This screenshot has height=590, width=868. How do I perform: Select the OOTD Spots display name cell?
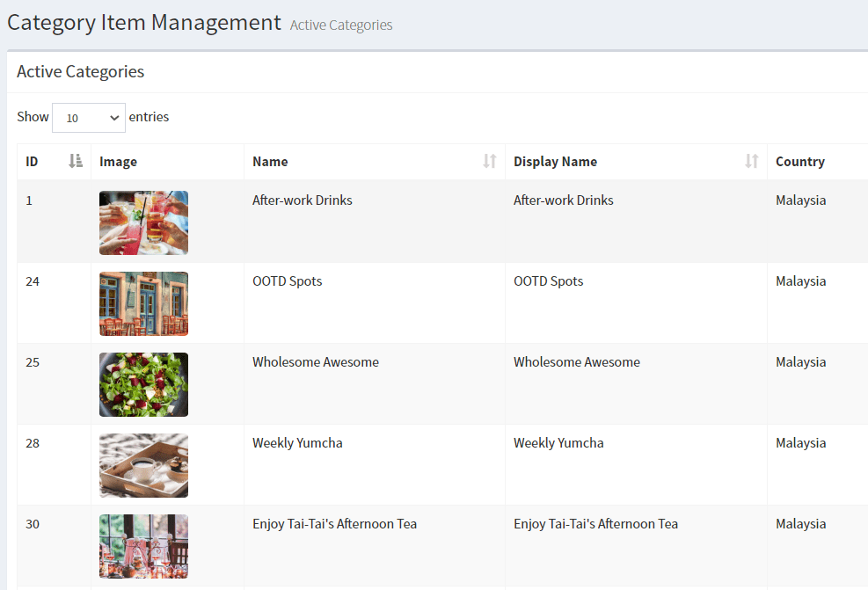(x=549, y=281)
